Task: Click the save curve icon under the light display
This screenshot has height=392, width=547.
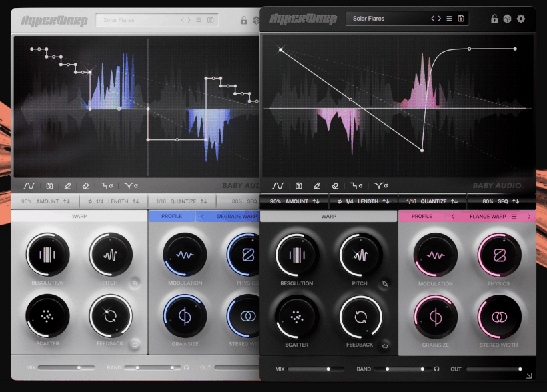Action: coord(49,186)
